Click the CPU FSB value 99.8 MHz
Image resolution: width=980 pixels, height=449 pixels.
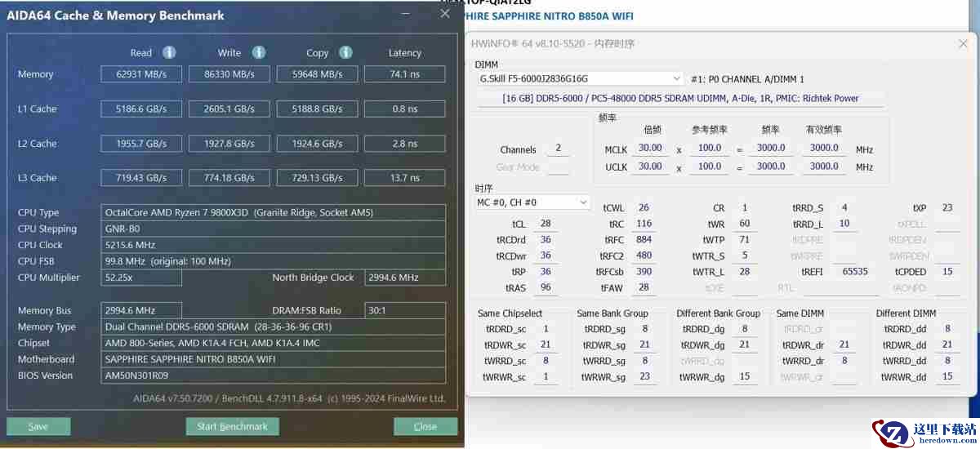click(x=274, y=261)
